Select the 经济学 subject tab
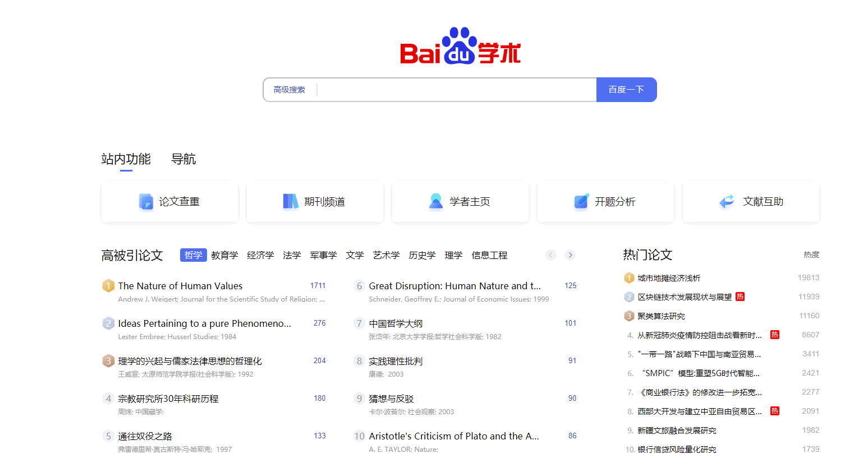The width and height of the screenshot is (868, 463). pyautogui.click(x=260, y=255)
